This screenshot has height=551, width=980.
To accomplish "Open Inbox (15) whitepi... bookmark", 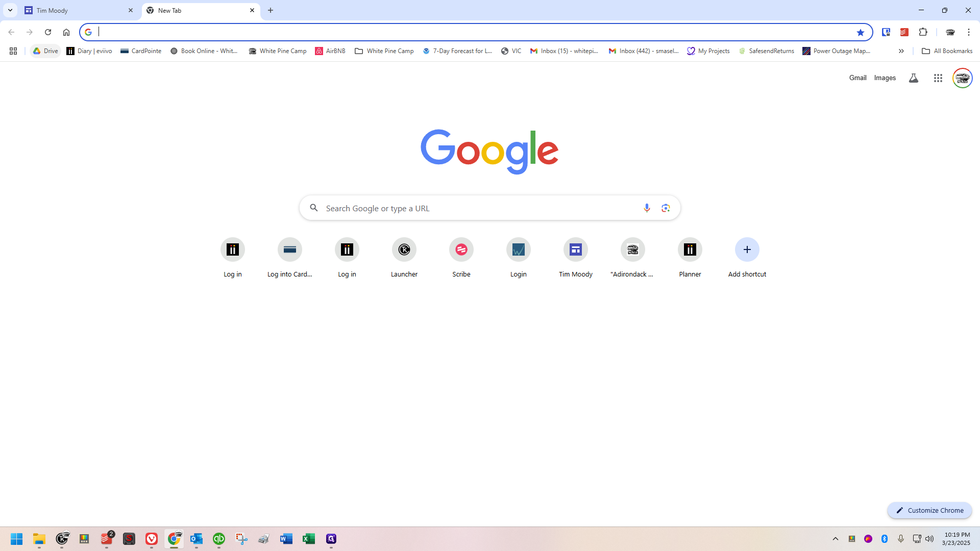I will [x=565, y=51].
